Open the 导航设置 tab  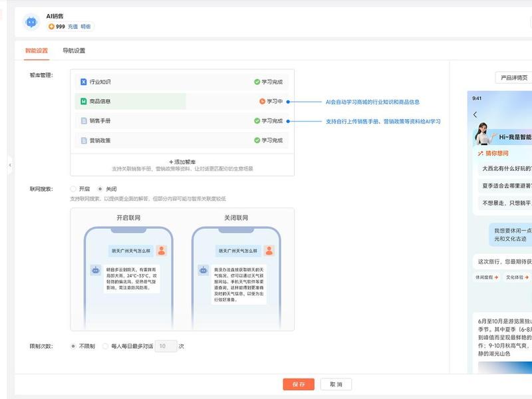click(74, 51)
